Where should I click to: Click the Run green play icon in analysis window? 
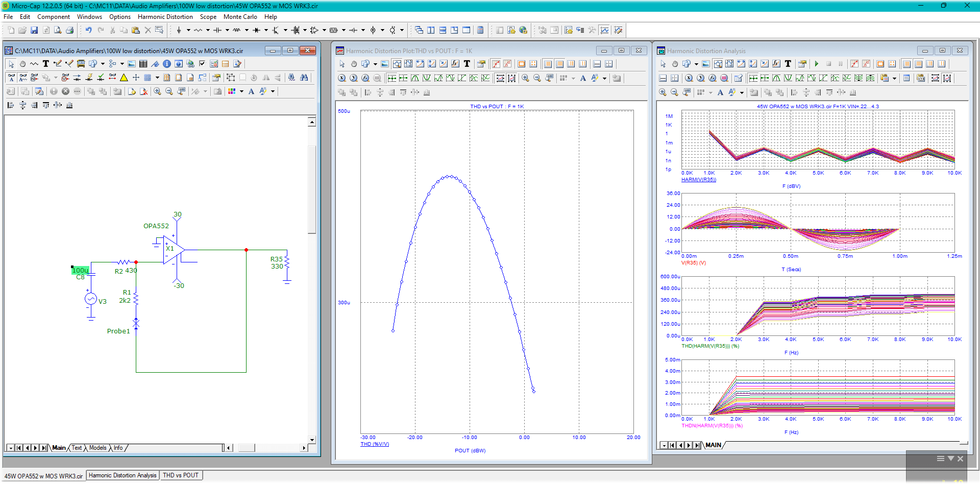pyautogui.click(x=817, y=64)
